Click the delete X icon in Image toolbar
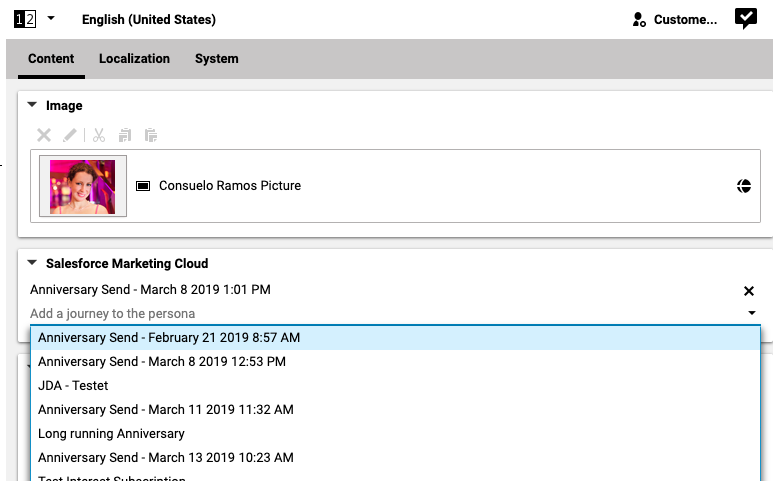773x481 pixels. coord(44,135)
